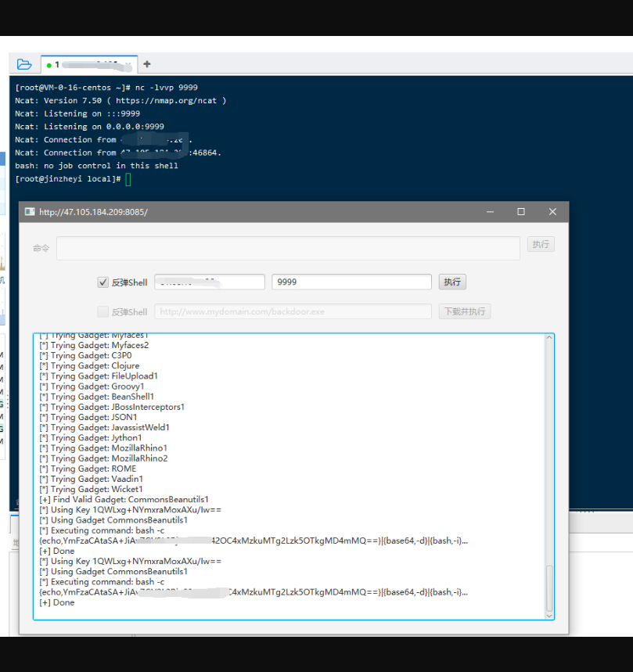Image resolution: width=633 pixels, height=672 pixels.
Task: Click the reverse shell IP address field
Action: pos(210,282)
